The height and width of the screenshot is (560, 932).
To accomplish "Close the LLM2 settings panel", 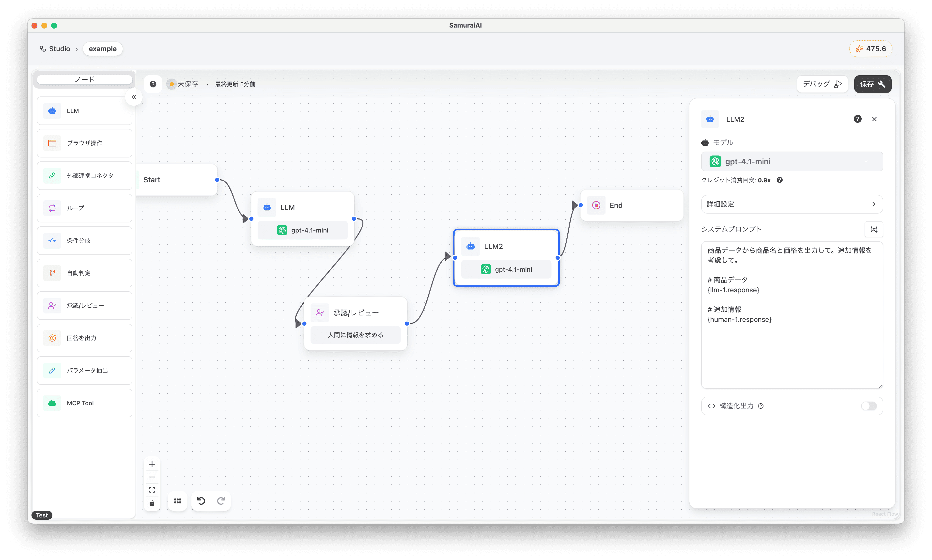I will pos(874,119).
